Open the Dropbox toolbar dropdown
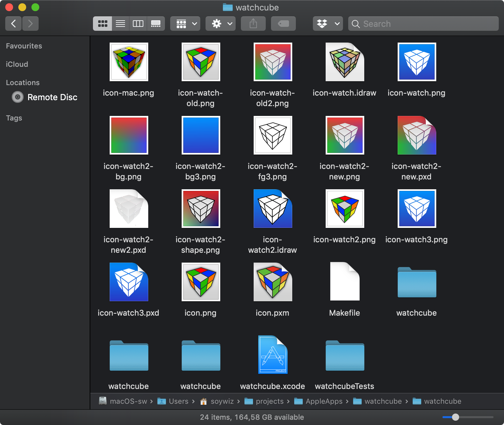 328,24
